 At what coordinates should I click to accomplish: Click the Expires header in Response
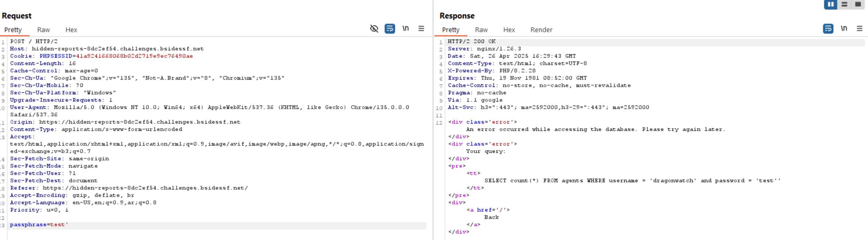(518, 78)
